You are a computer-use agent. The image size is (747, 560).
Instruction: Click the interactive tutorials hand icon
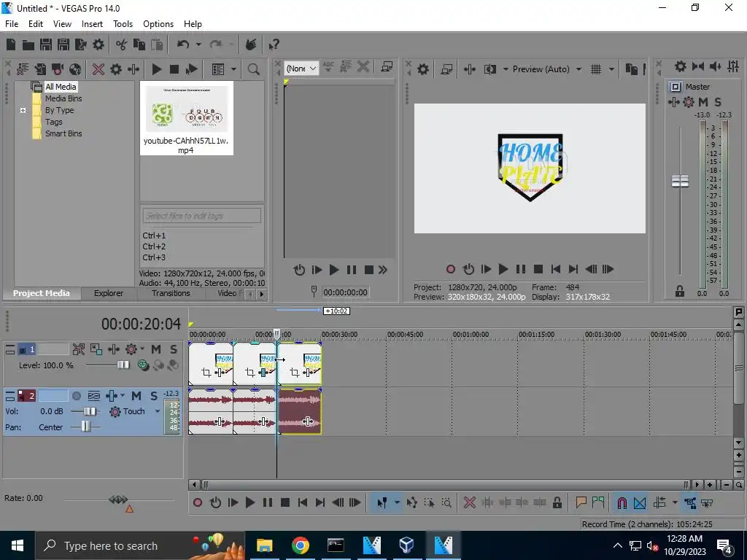(251, 44)
